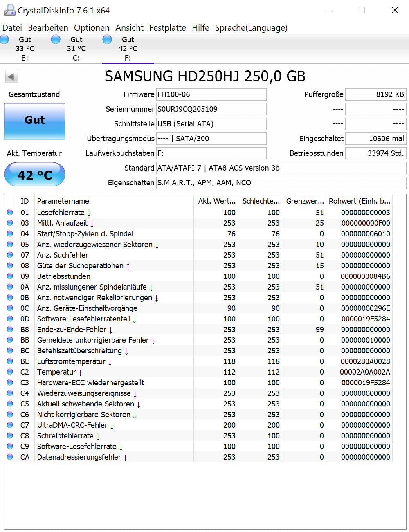Click the Übertragungsmodus field
The height and width of the screenshot is (532, 409).
tap(211, 139)
